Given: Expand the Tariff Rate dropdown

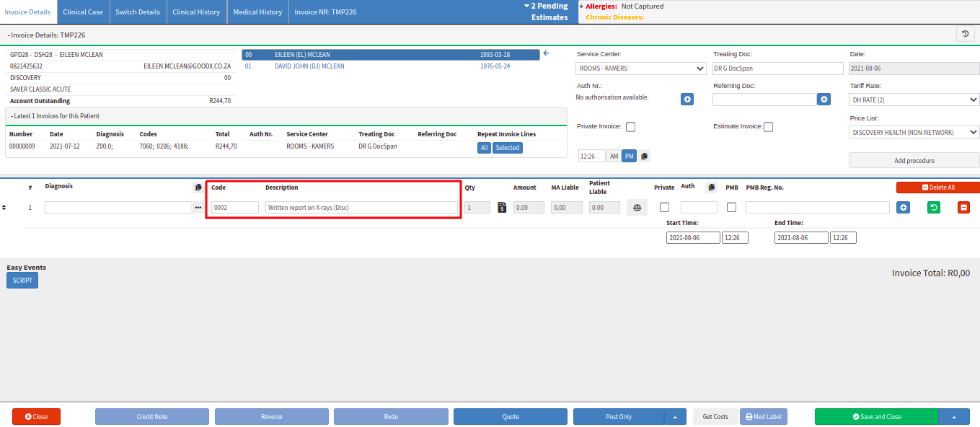Looking at the screenshot, I should click(914, 100).
